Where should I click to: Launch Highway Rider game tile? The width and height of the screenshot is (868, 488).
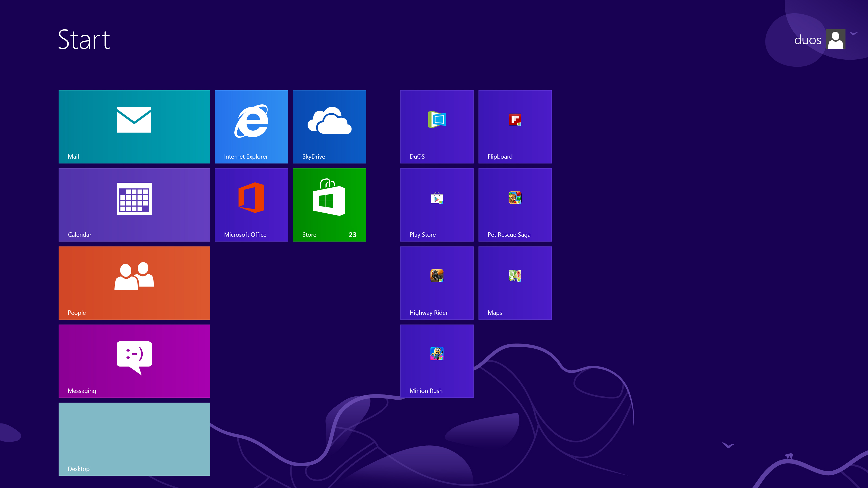click(x=437, y=283)
